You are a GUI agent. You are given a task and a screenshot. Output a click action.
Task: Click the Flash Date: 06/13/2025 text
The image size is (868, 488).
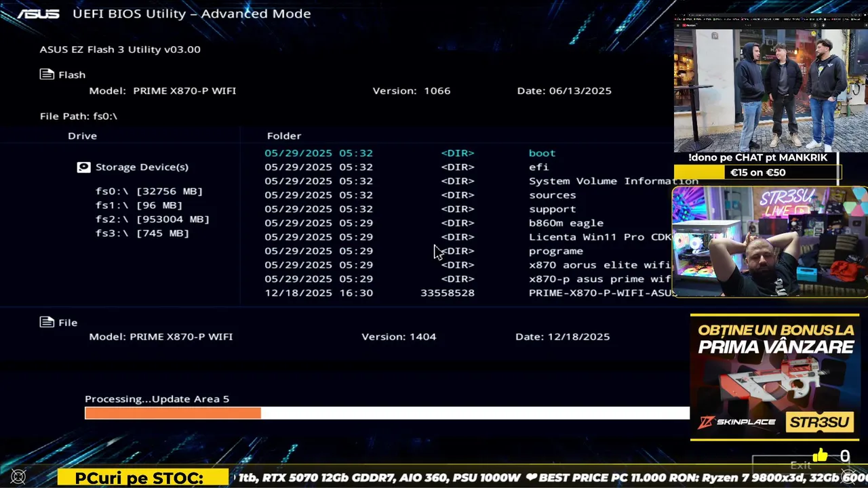tap(564, 91)
